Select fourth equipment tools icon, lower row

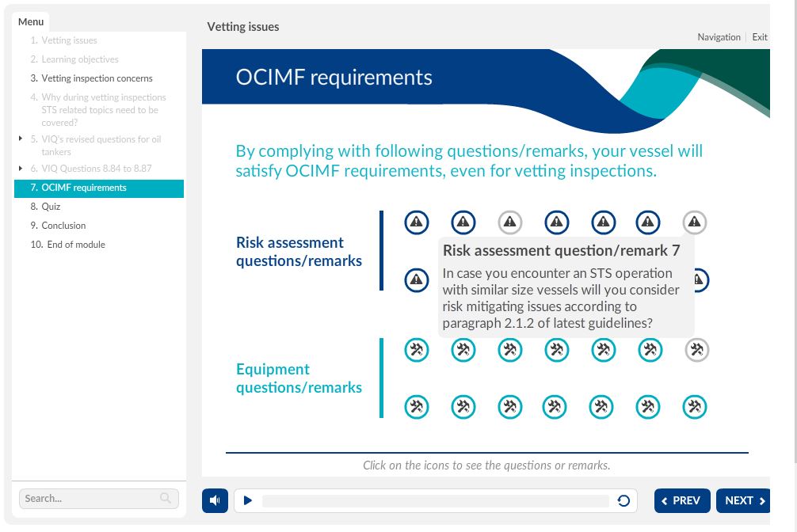[x=555, y=406]
